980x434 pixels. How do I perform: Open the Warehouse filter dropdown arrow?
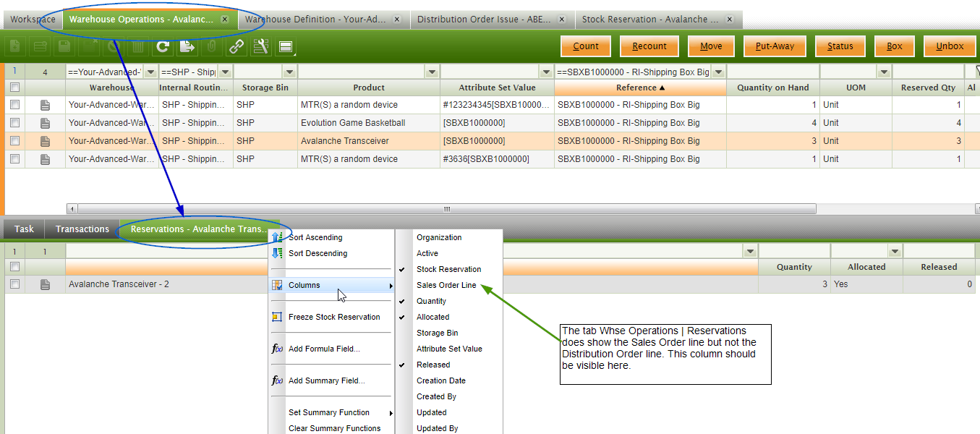pyautogui.click(x=150, y=72)
